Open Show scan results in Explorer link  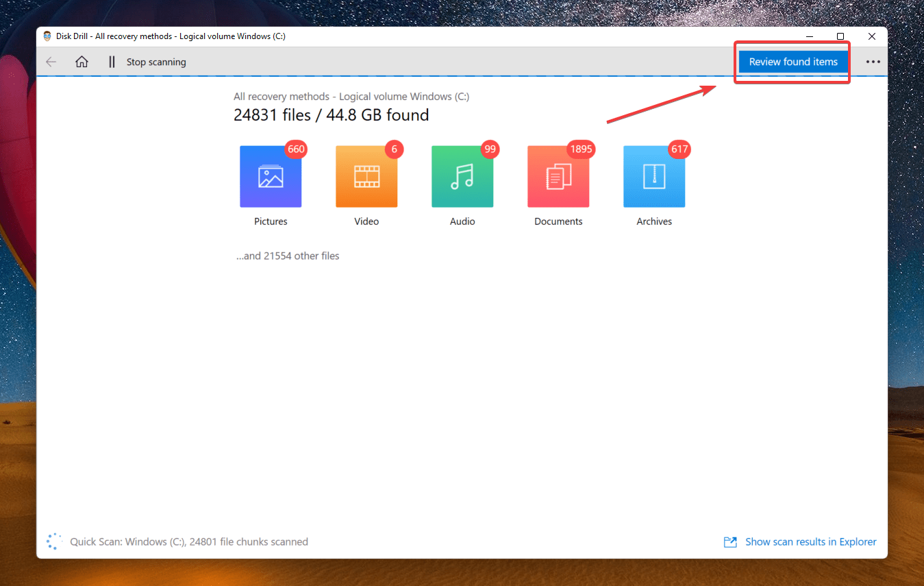pyautogui.click(x=810, y=541)
